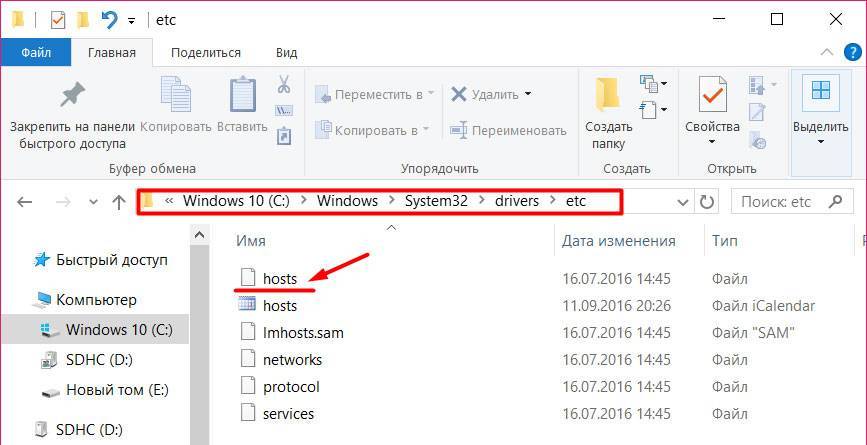Click the Копировать ribbon icon
867x445 pixels.
[x=176, y=94]
